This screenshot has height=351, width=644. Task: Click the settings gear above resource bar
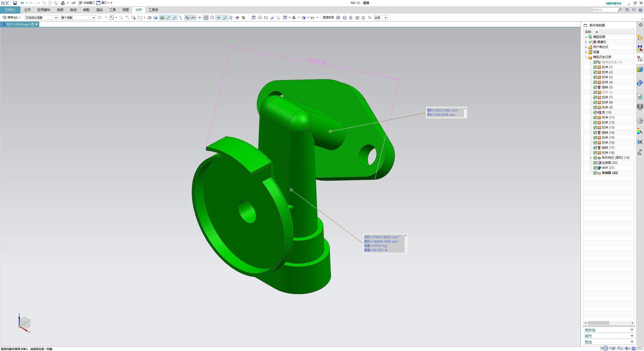click(640, 25)
